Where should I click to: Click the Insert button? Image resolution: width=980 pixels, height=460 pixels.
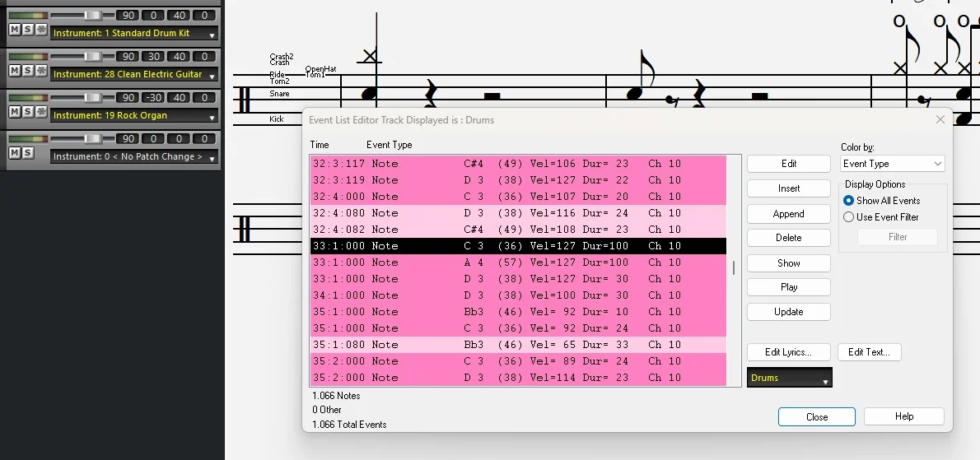pyautogui.click(x=789, y=188)
